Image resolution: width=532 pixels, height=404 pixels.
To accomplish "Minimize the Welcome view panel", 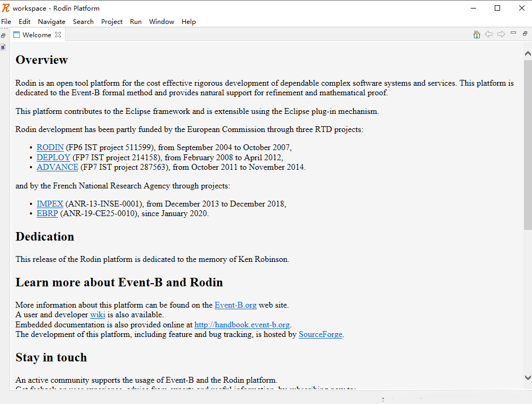I will [x=513, y=33].
